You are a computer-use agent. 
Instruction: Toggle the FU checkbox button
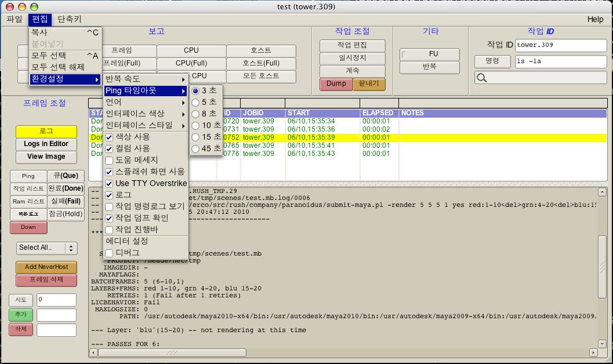click(x=429, y=54)
